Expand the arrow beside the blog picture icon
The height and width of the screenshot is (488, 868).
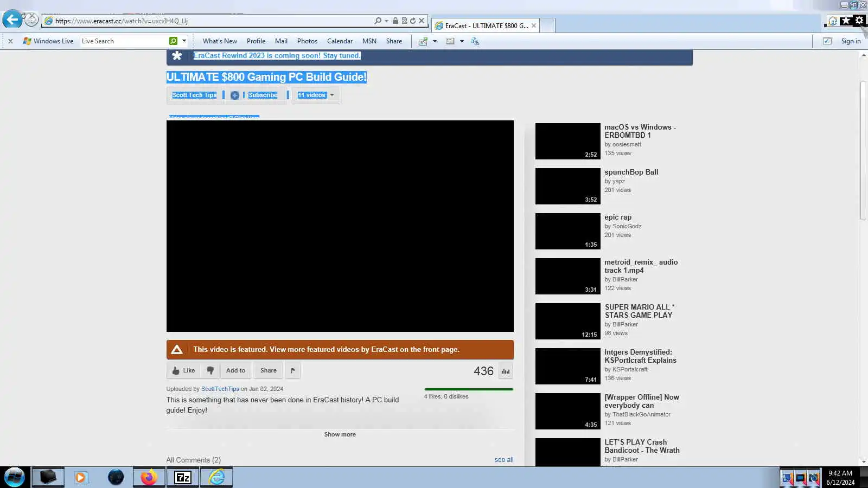click(435, 41)
